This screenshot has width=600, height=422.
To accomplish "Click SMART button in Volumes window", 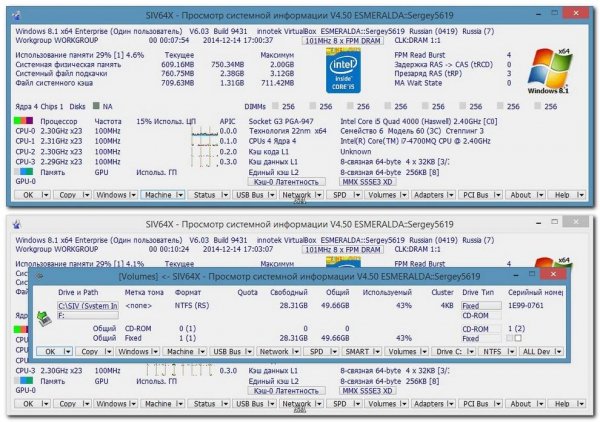I will point(357,351).
